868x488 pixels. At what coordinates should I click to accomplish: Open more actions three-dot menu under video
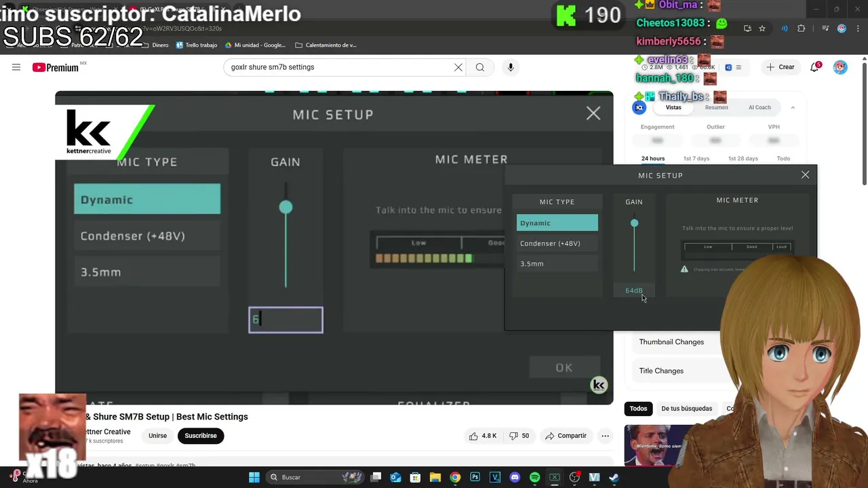[605, 436]
